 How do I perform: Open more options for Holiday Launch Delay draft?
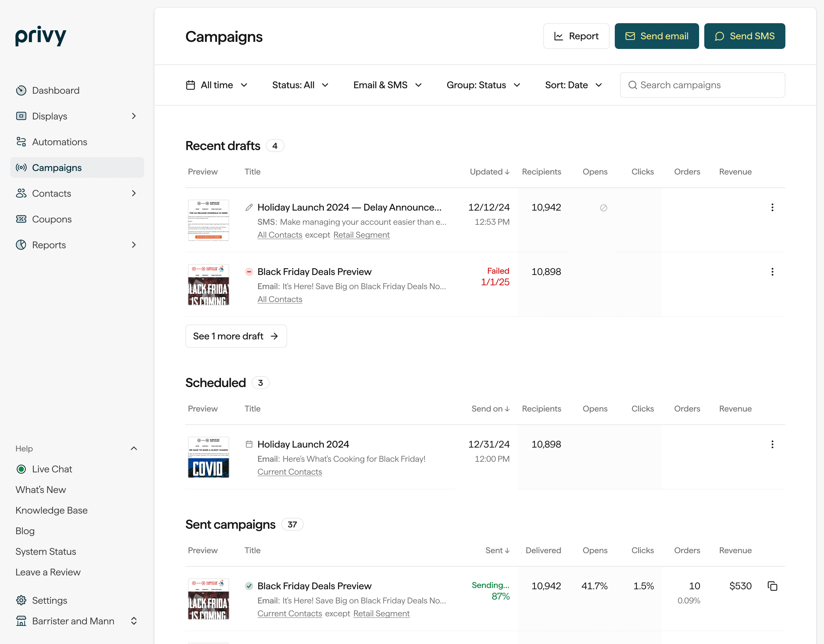click(x=772, y=207)
